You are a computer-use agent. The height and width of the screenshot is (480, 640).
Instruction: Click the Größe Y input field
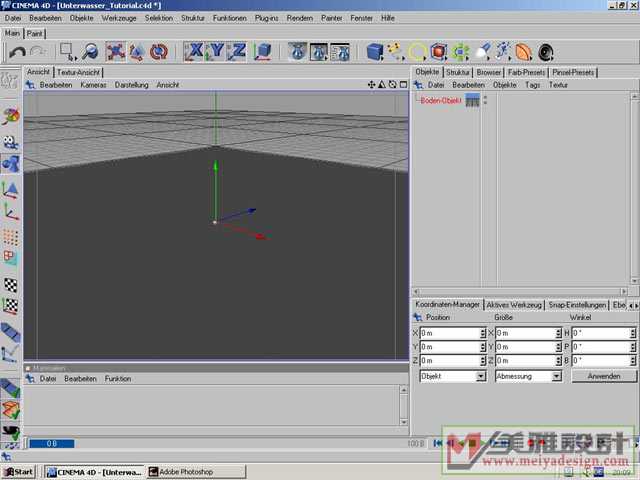[x=526, y=347]
